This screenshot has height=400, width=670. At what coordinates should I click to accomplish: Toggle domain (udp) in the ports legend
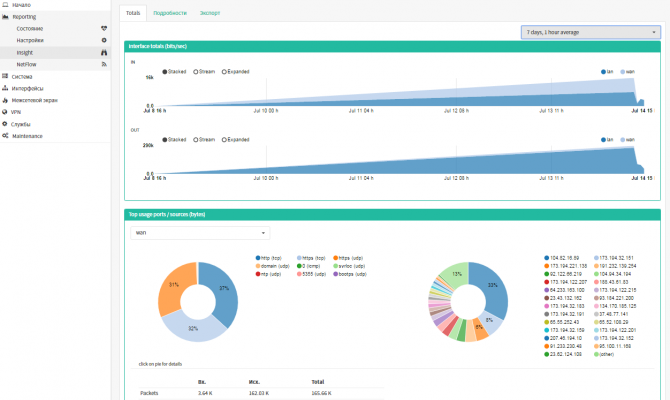tap(273, 266)
